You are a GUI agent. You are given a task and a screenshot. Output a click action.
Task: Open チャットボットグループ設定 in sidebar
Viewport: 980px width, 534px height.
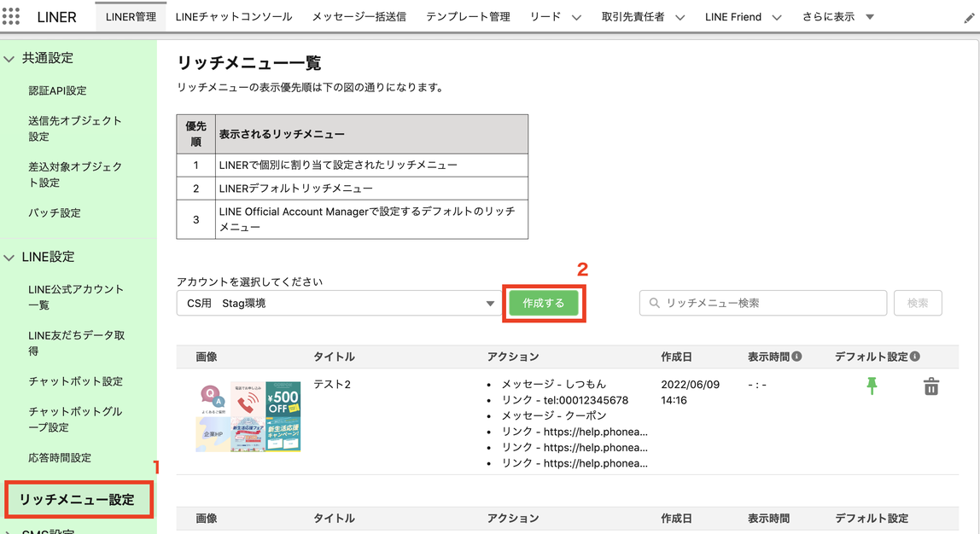(75, 420)
